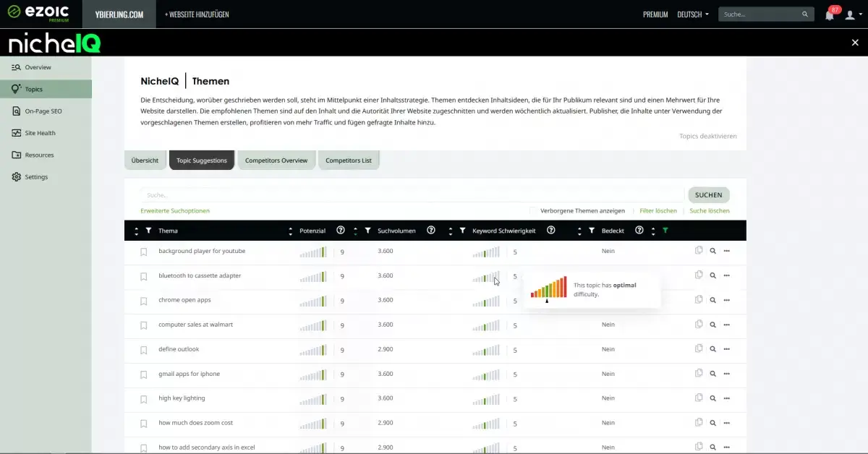The height and width of the screenshot is (454, 868).
Task: Bookmark the 'background player for youtube' topic
Action: coord(144,252)
